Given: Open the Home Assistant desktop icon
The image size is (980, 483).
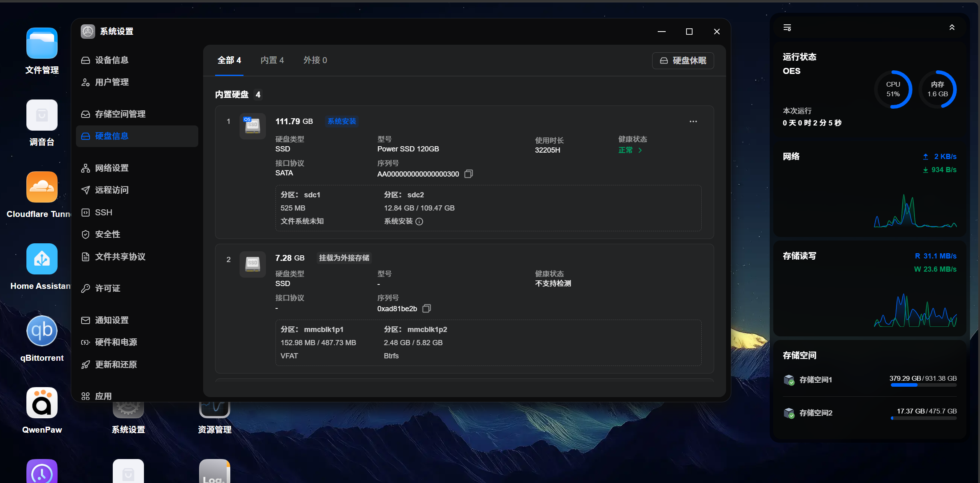Looking at the screenshot, I should pyautogui.click(x=42, y=259).
